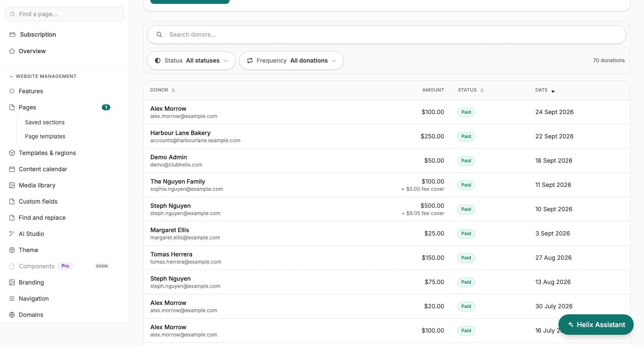This screenshot has height=345, width=644.
Task: Open the Helix Assistant button
Action: click(596, 325)
